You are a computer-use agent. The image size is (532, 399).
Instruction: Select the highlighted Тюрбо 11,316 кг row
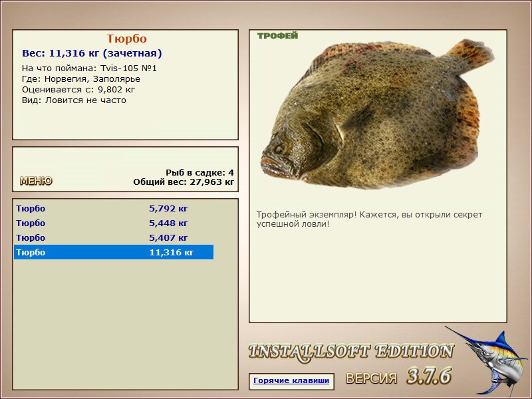coord(114,252)
